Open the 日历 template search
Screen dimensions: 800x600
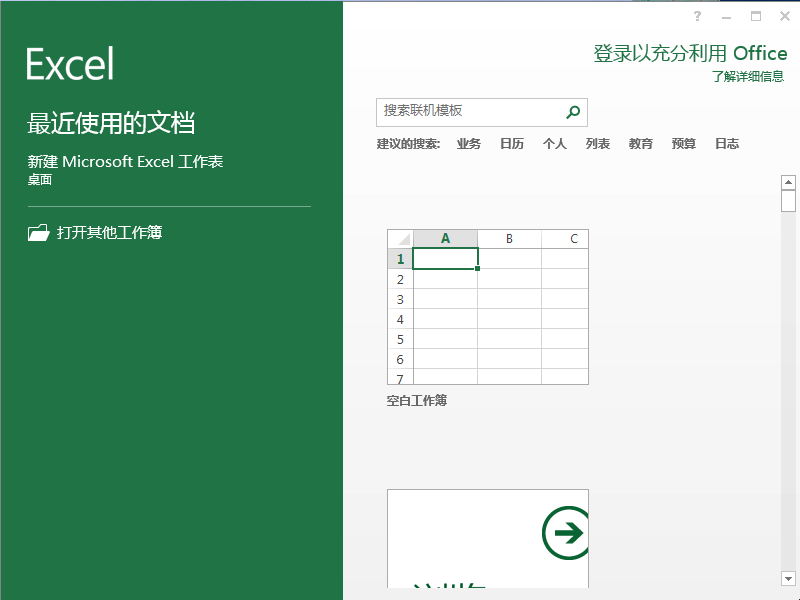click(x=512, y=143)
